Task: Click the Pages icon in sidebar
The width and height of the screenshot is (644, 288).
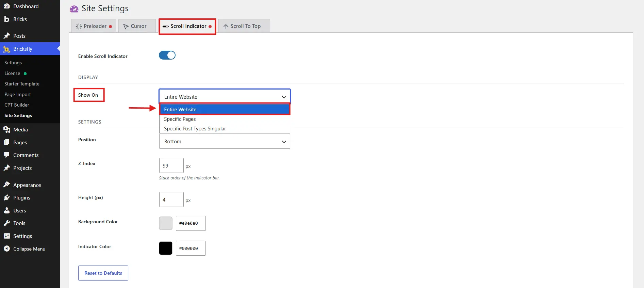Action: point(7,142)
